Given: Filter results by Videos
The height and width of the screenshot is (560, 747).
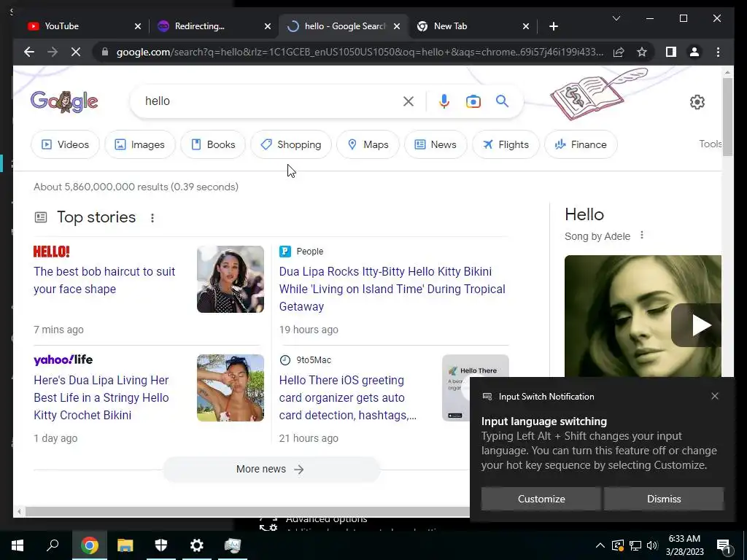Looking at the screenshot, I should (65, 144).
